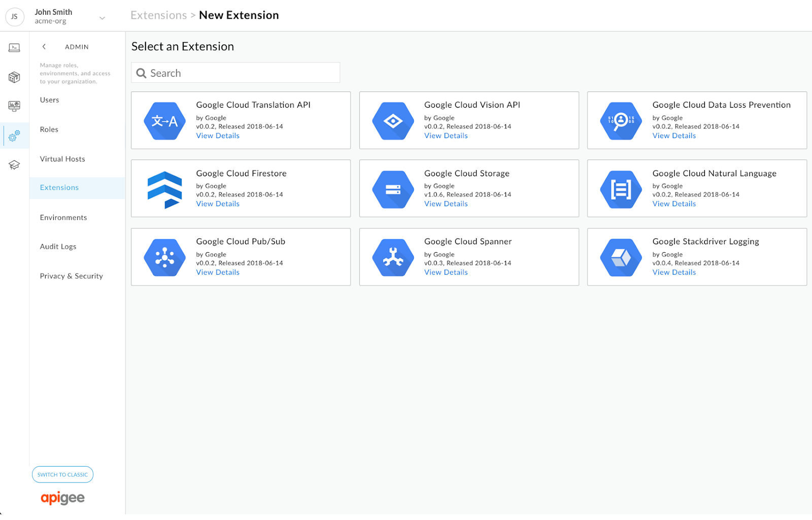Navigate back via Extensions breadcrumb
This screenshot has width=812, height=520.
pos(158,15)
